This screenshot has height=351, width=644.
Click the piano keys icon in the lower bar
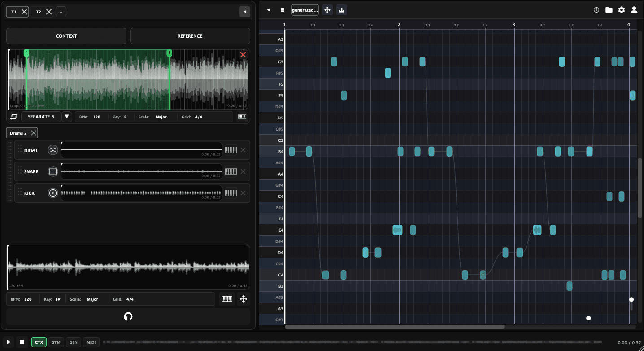(227, 299)
